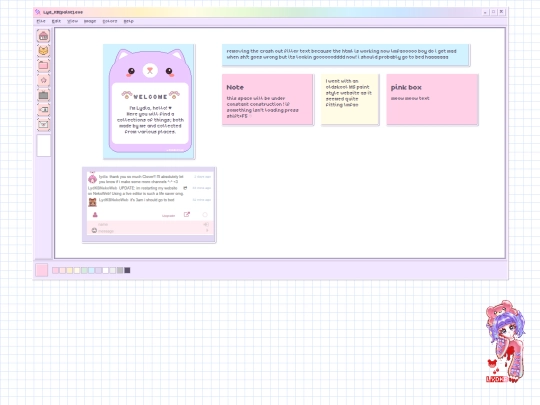Click the Upgrade link in the chatbox
The width and height of the screenshot is (540, 405).
[168, 216]
